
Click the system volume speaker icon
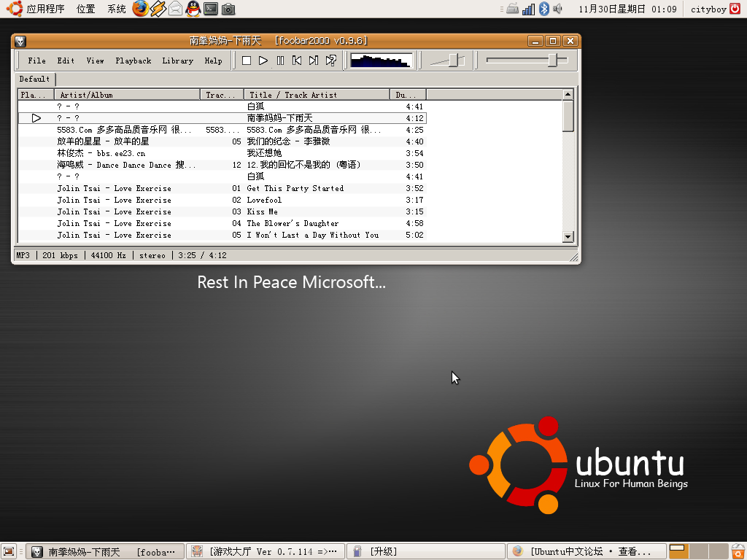coord(558,9)
